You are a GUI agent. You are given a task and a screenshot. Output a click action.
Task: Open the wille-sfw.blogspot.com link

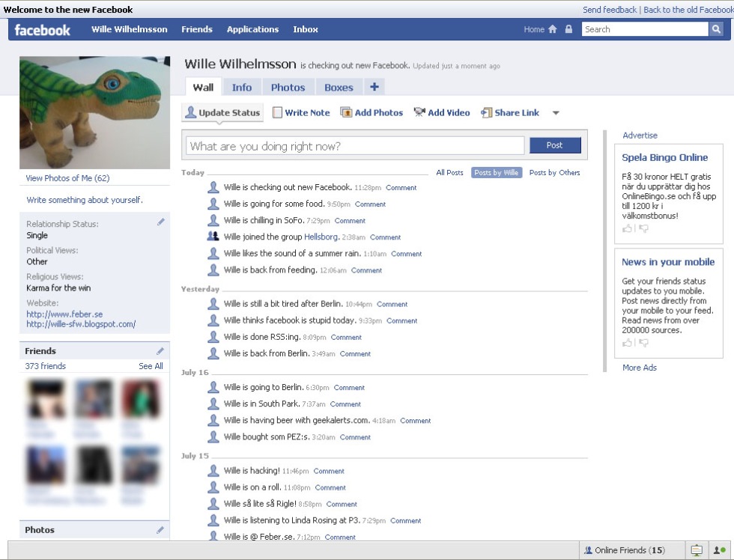(81, 323)
